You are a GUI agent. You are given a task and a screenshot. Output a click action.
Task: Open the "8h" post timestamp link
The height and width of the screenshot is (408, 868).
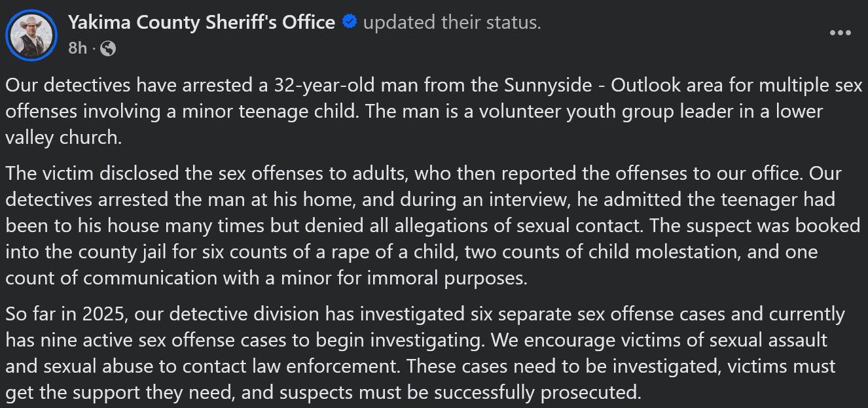point(77,48)
